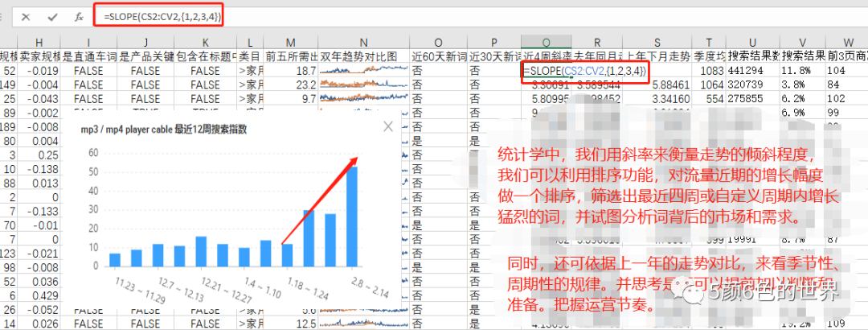The height and width of the screenshot is (330, 868).
Task: Select column P header
Action: 493,42
